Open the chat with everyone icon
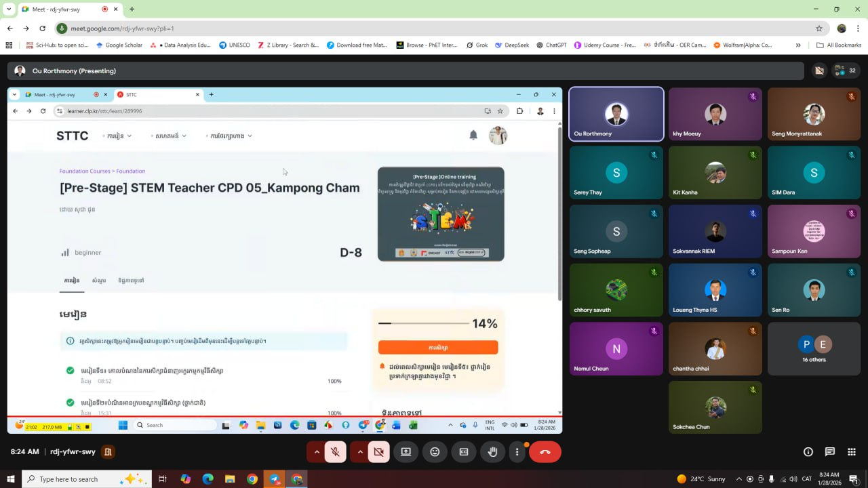The height and width of the screenshot is (488, 868). [829, 452]
